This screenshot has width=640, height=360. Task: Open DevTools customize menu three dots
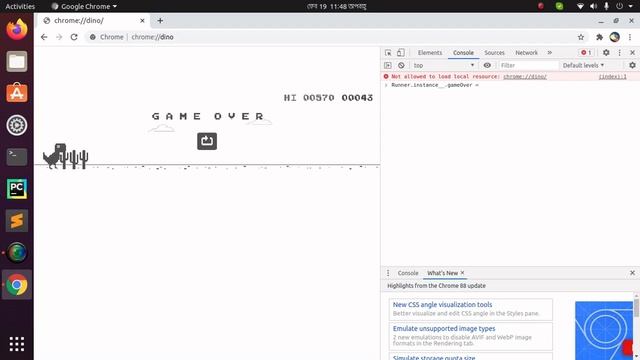[620, 53]
